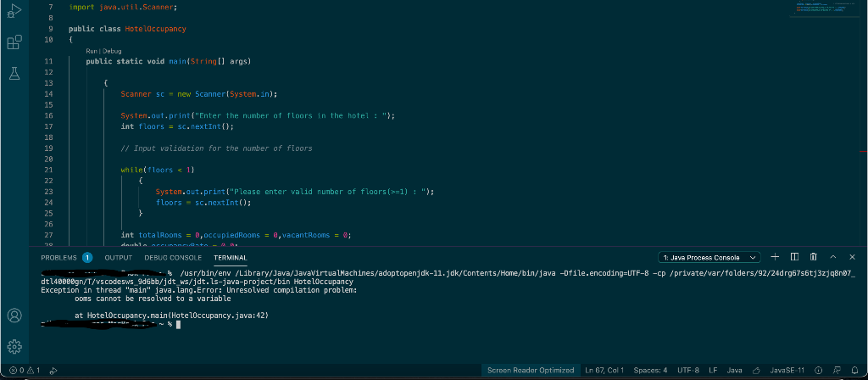
Task: Open the Testing flask view
Action: tap(14, 73)
